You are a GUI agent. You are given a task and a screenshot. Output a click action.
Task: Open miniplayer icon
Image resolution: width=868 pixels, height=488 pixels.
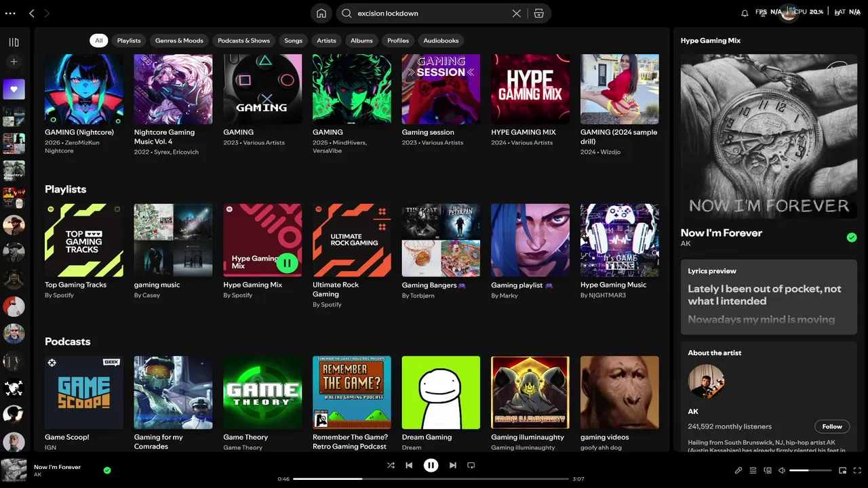(843, 470)
